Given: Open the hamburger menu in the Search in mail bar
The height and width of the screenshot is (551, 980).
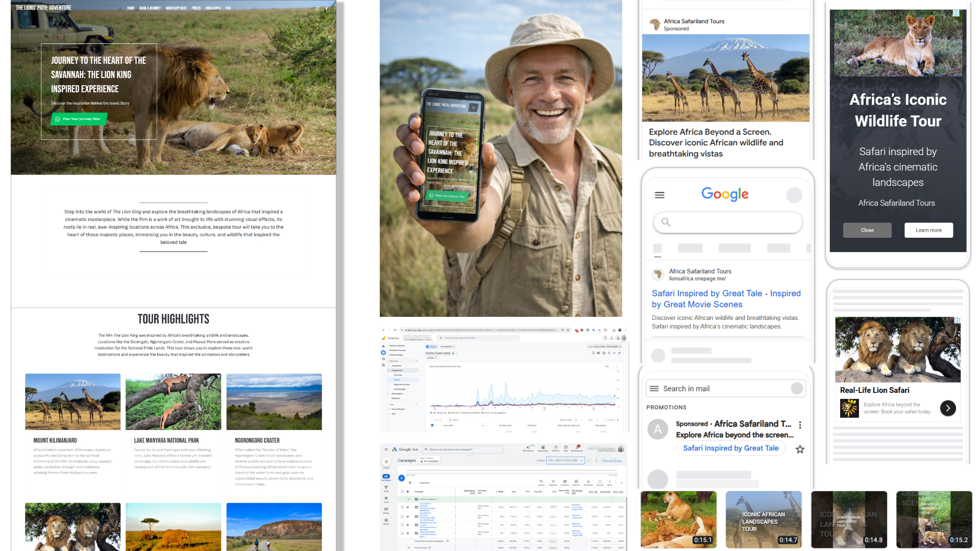Looking at the screenshot, I should tap(654, 389).
